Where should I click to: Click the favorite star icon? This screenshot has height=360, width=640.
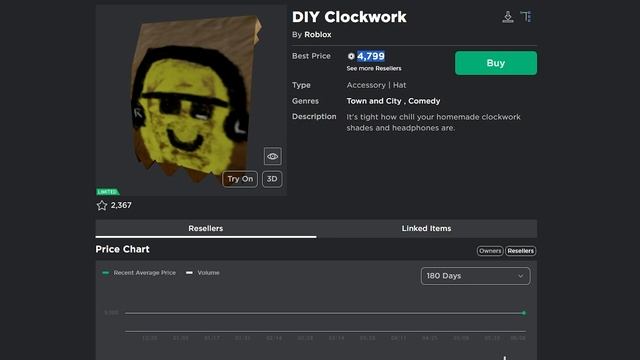click(102, 205)
